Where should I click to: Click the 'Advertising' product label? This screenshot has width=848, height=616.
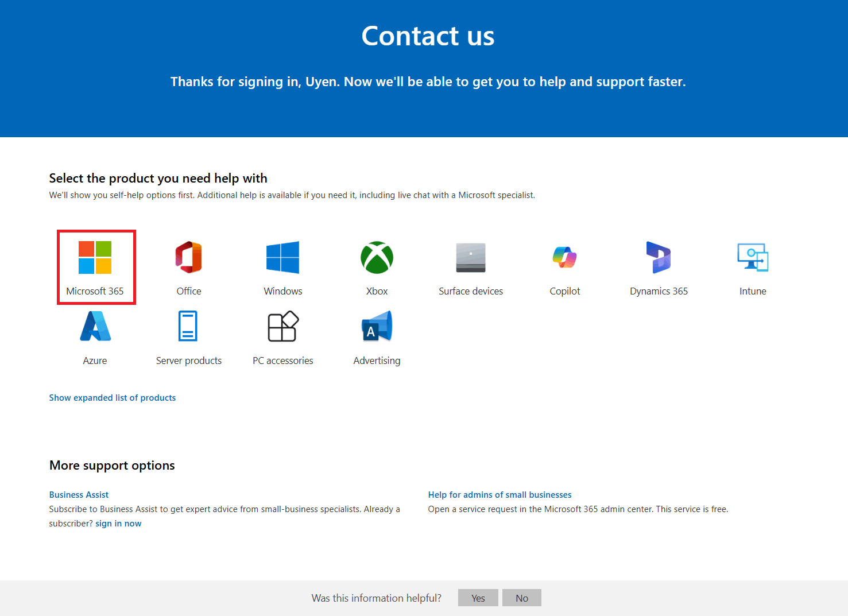(377, 361)
